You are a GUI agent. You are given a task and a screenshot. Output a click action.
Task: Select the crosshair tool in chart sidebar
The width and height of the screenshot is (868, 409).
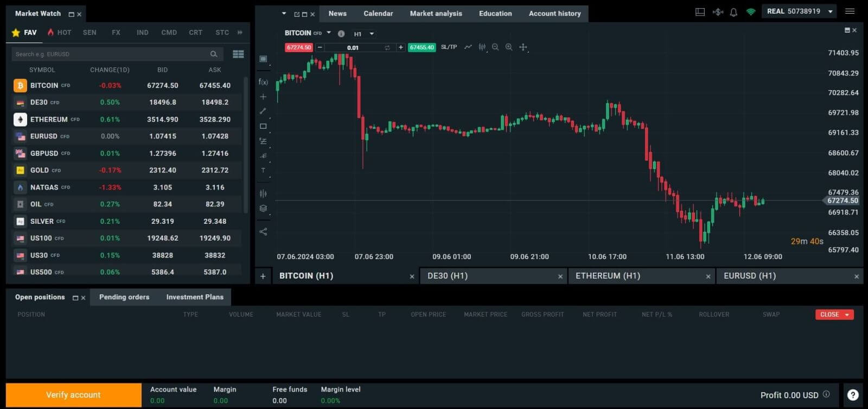tap(263, 97)
